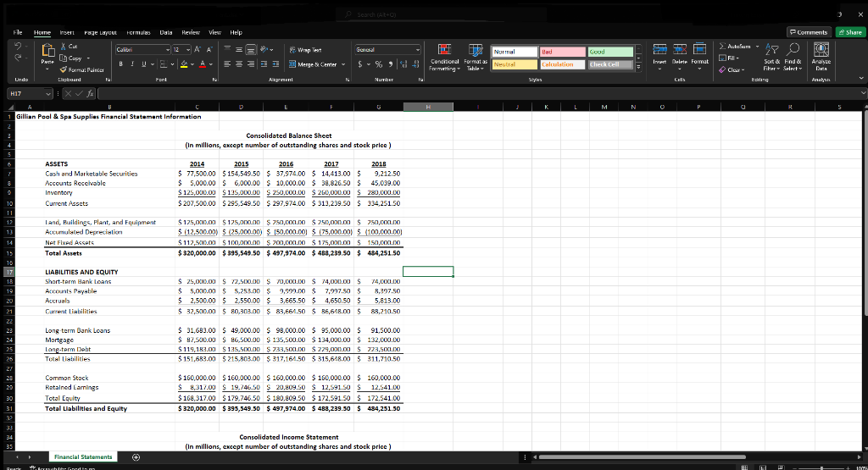The height and width of the screenshot is (470, 868).
Task: Apply the Accounting dollar format
Action: click(x=360, y=64)
